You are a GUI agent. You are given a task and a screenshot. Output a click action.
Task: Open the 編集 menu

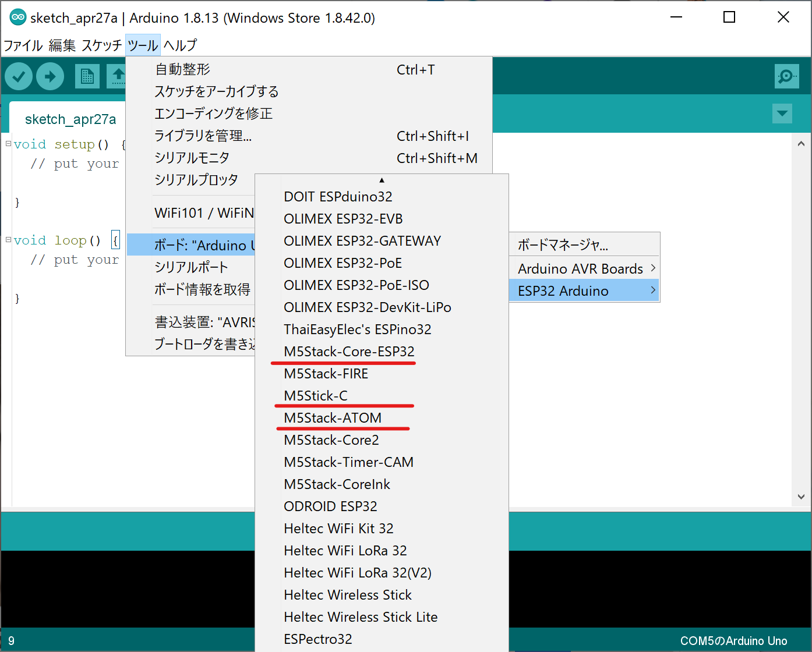click(x=62, y=45)
